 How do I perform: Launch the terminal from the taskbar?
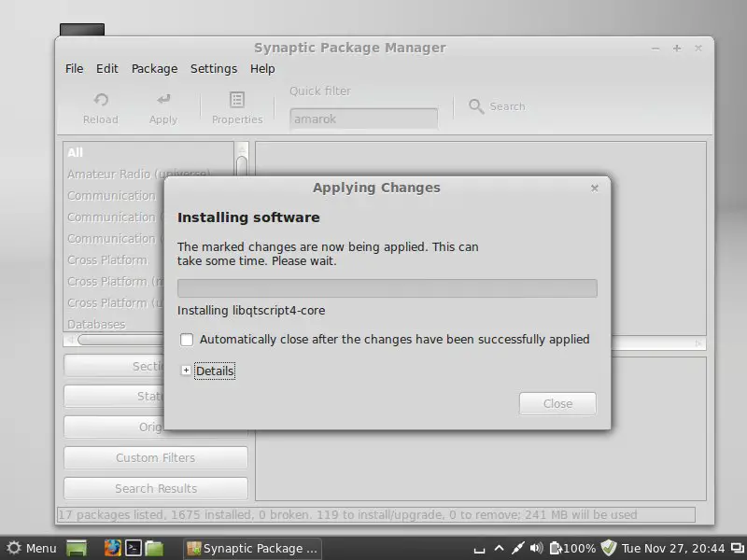[x=134, y=548]
